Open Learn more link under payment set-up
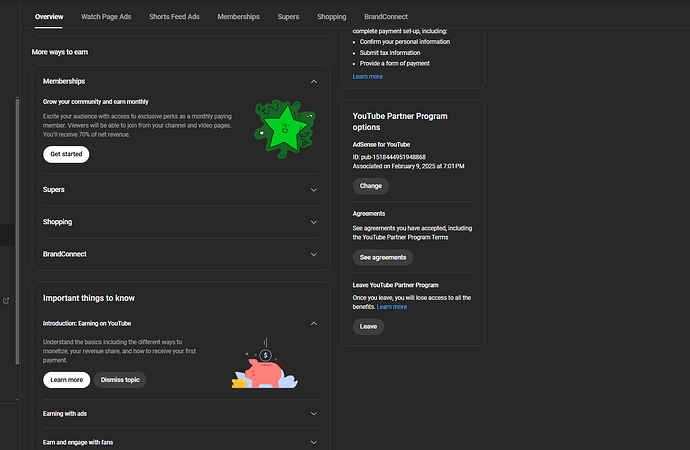 click(367, 77)
